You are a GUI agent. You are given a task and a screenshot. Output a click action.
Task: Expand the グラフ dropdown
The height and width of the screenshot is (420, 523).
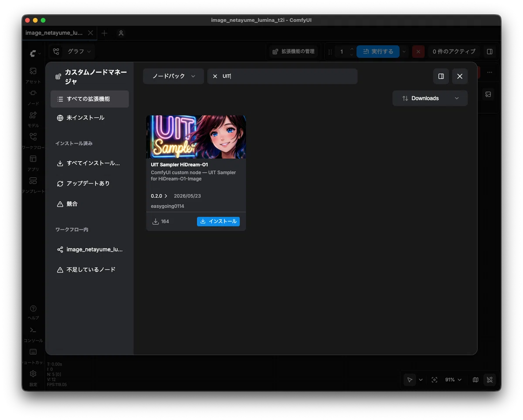point(79,51)
